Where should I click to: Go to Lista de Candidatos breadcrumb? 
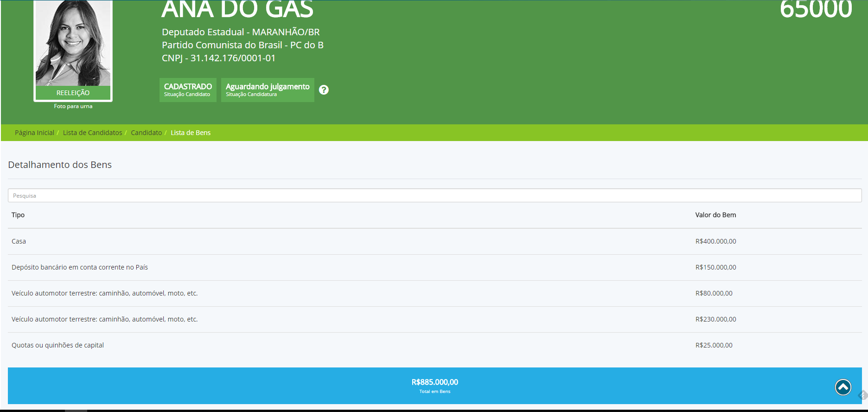tap(92, 133)
